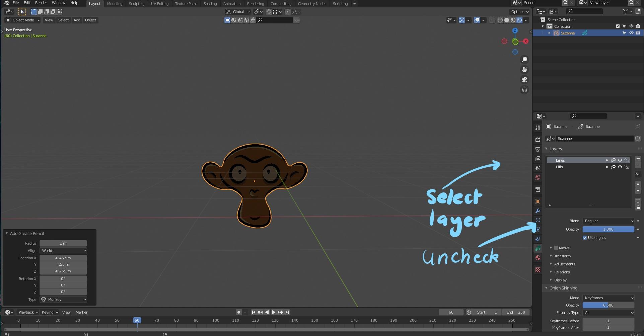Hide Suzanne in the viewport via the outliner eye
The height and width of the screenshot is (336, 644).
coord(631,33)
